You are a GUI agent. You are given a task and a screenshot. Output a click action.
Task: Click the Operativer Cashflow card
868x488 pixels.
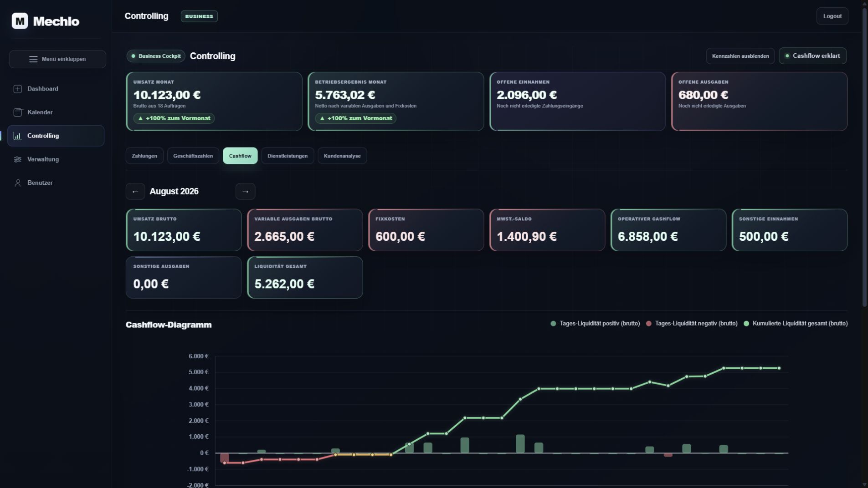tap(668, 230)
